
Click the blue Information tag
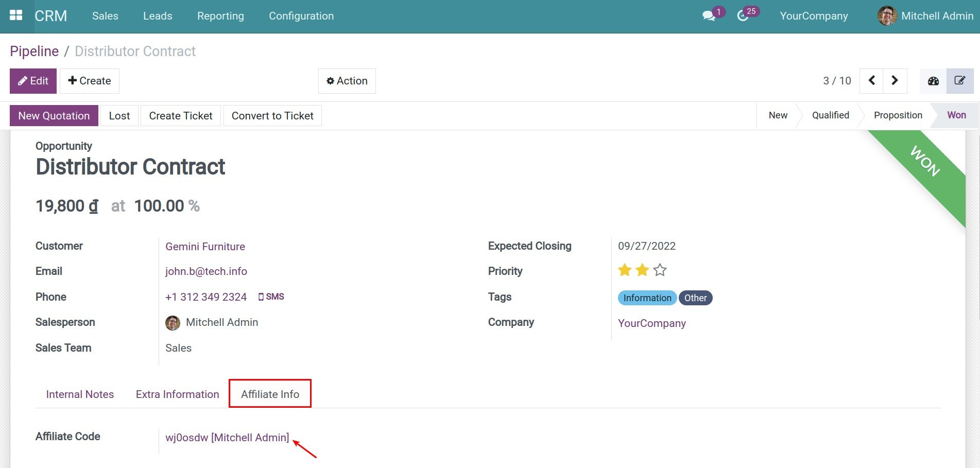[647, 298]
